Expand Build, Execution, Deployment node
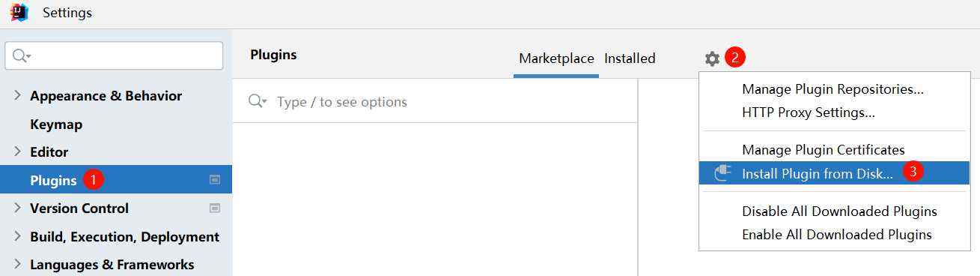This screenshot has height=276, width=980. coord(18,236)
